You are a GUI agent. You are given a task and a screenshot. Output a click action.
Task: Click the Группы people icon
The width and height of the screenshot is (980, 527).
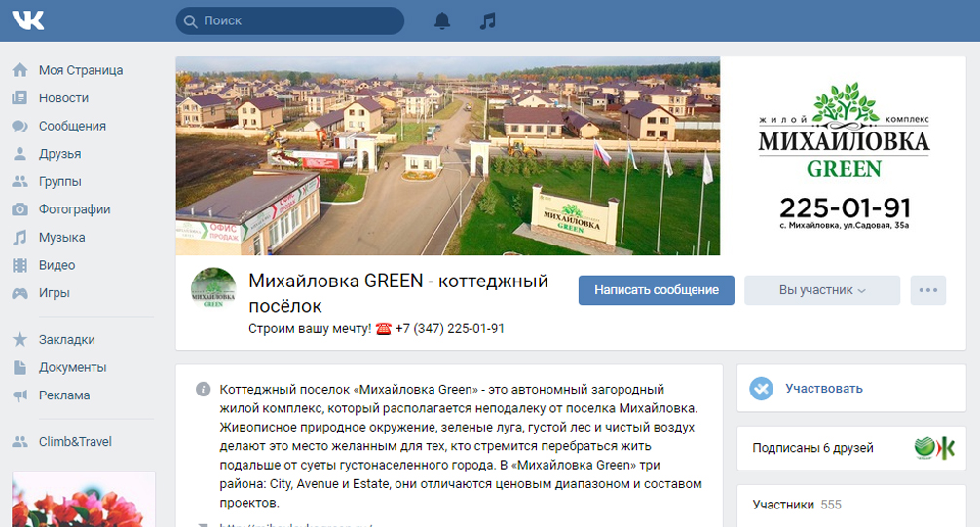coord(20,181)
